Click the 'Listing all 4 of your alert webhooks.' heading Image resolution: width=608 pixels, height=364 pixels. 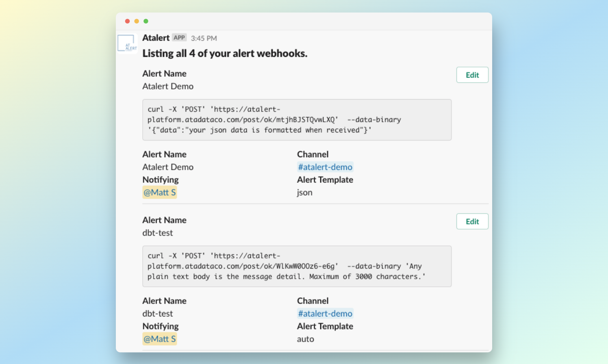pyautogui.click(x=225, y=54)
